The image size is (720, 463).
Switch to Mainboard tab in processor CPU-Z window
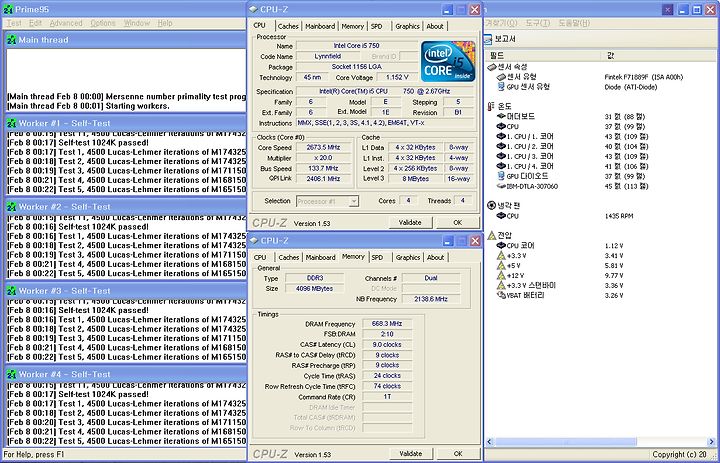[320, 27]
